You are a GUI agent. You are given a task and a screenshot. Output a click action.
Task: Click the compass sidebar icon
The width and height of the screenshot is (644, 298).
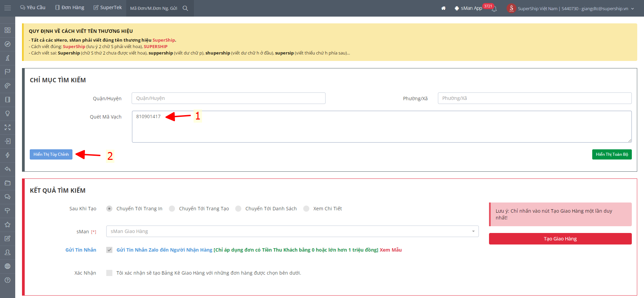pos(7,44)
